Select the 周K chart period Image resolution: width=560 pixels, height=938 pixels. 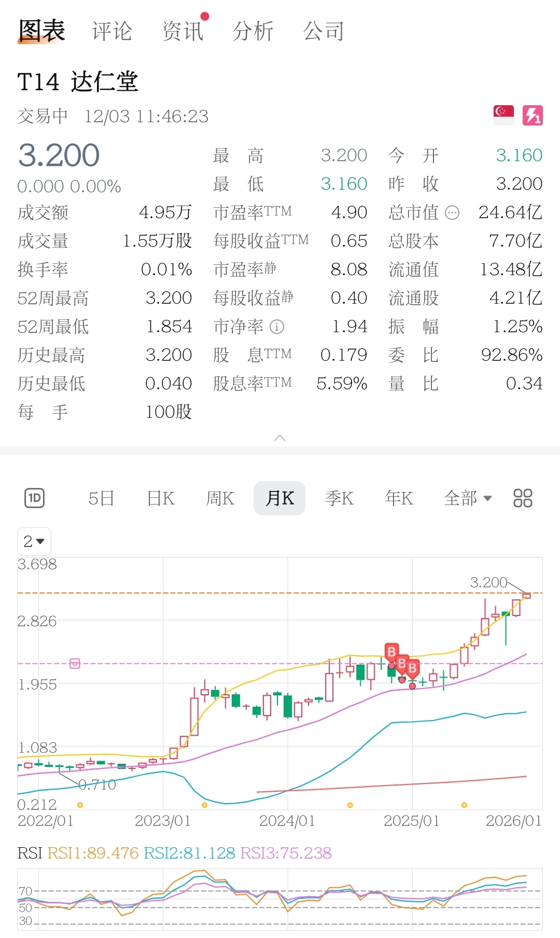pos(220,498)
